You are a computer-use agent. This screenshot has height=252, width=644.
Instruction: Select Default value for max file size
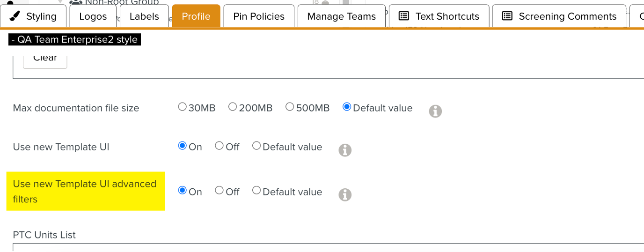point(347,107)
